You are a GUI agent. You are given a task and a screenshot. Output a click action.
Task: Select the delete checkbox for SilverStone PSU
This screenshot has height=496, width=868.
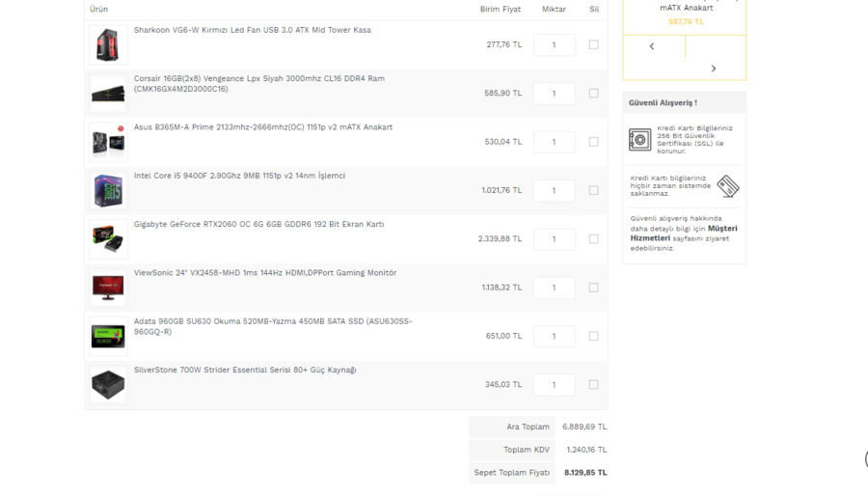pyautogui.click(x=593, y=384)
